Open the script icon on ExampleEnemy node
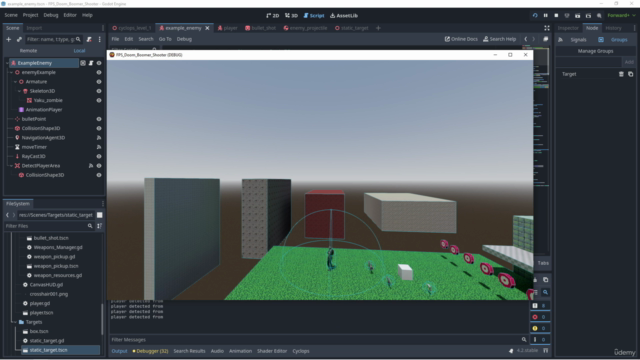Image resolution: width=640 pixels, height=360 pixels. (91, 63)
